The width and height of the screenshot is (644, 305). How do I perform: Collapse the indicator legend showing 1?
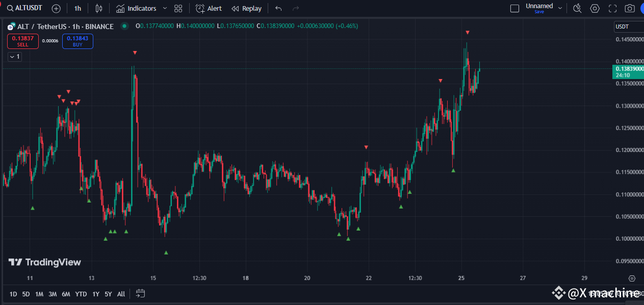click(x=14, y=57)
